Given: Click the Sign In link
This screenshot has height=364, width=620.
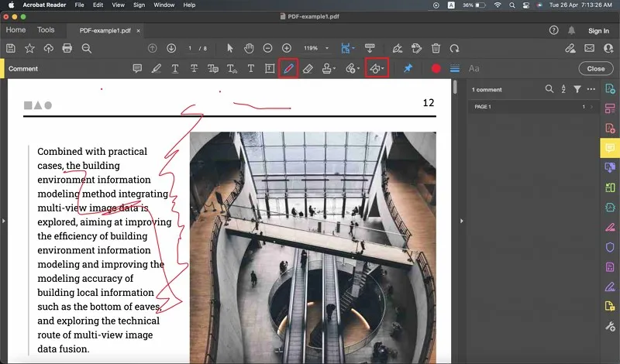Looking at the screenshot, I should click(x=598, y=31).
